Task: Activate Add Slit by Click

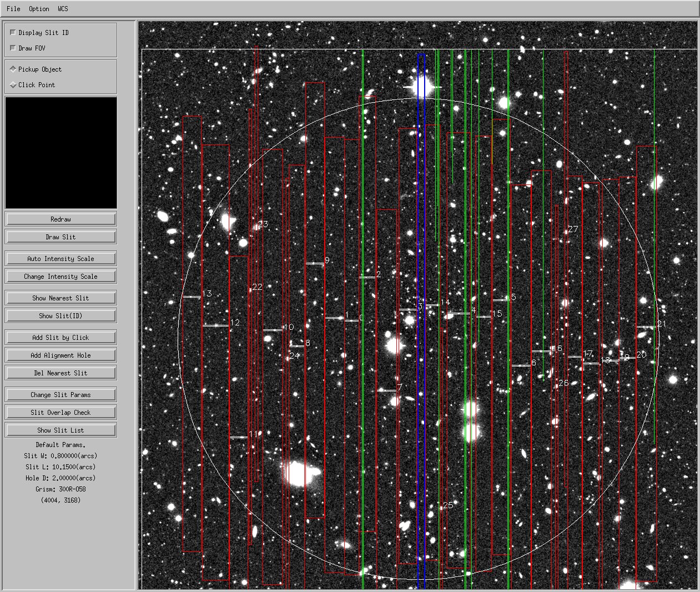Action: point(61,337)
